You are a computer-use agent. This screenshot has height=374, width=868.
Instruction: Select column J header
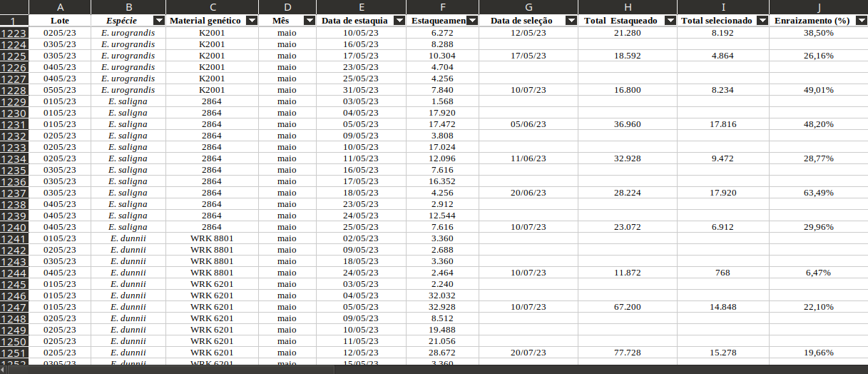tap(819, 7)
